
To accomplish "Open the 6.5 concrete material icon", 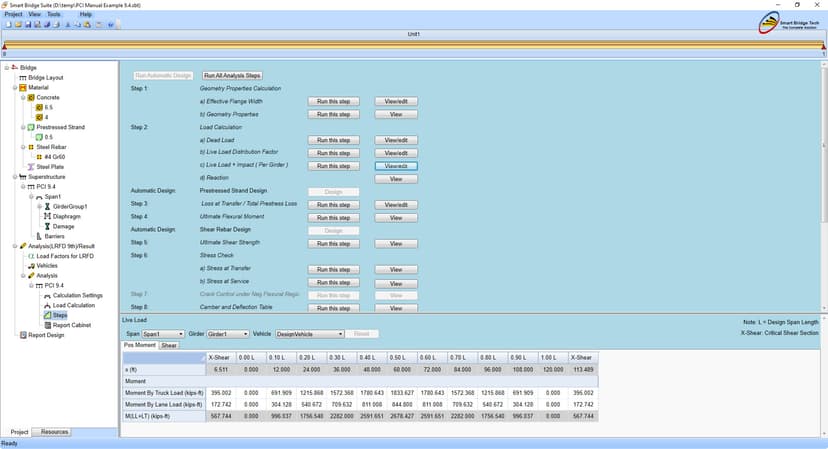I will [x=39, y=107].
